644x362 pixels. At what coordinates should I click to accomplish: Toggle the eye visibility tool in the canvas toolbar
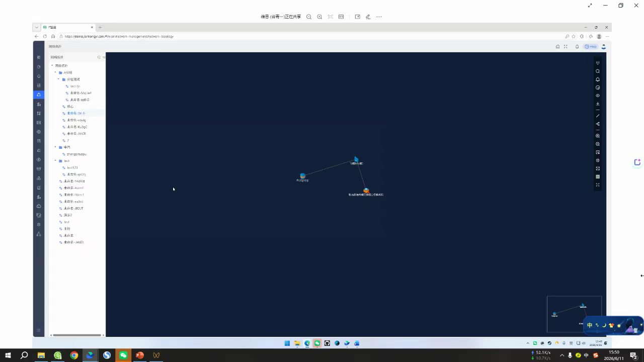coord(598,96)
